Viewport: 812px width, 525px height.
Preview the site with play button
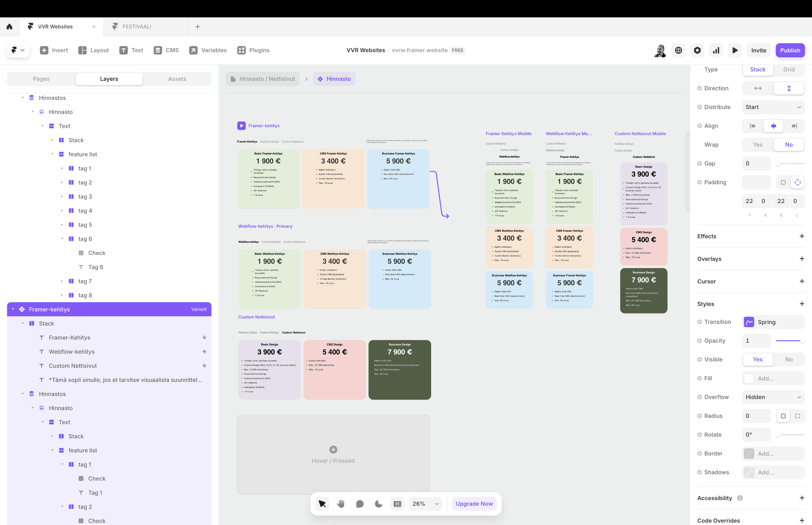735,51
